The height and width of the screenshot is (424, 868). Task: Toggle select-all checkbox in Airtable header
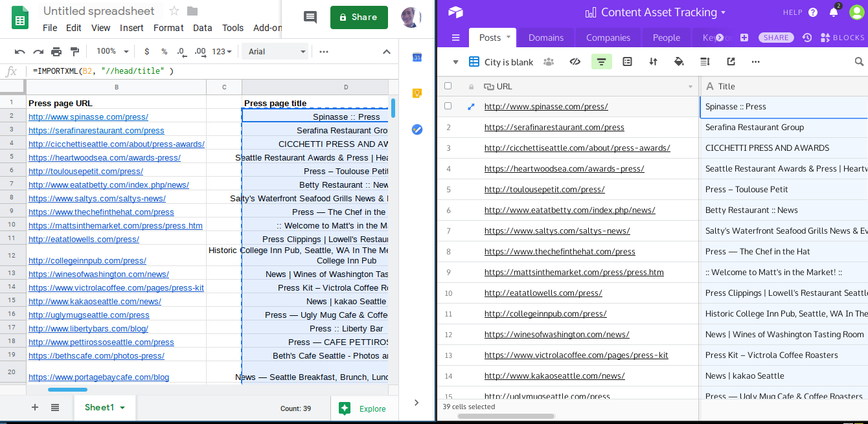pos(448,86)
